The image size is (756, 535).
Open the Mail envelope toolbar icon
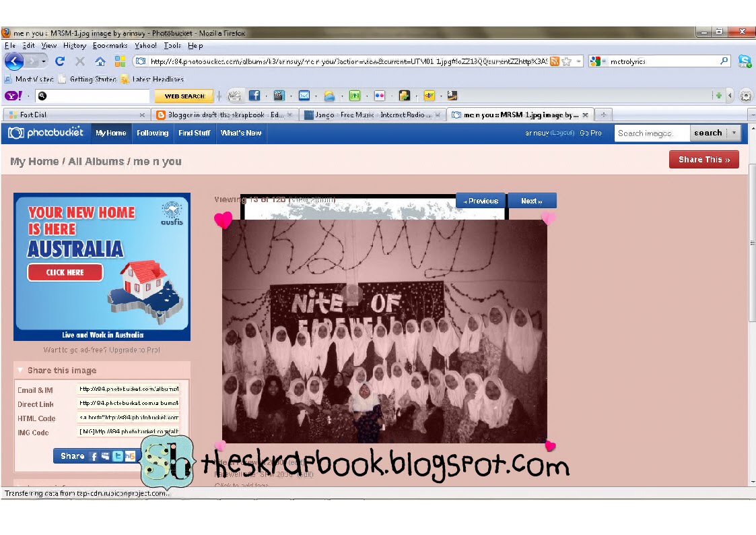coord(304,96)
